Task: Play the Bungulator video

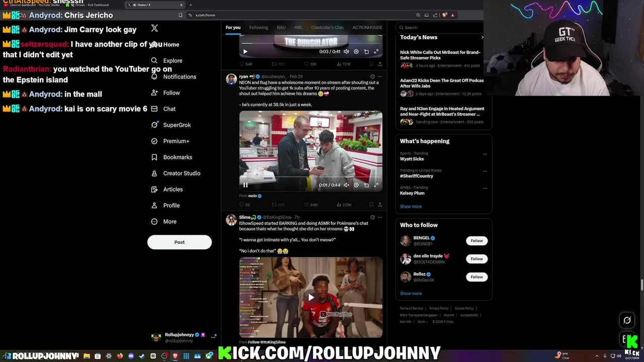Action: (246, 51)
